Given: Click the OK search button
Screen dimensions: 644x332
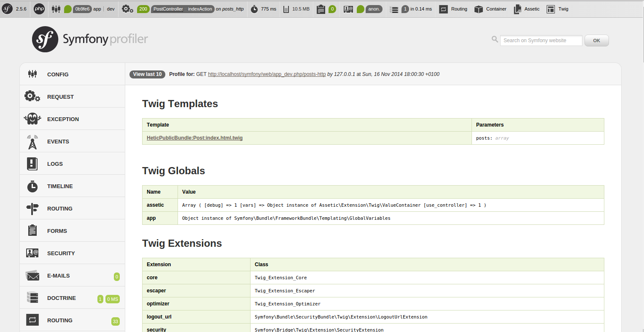Looking at the screenshot, I should (596, 40).
